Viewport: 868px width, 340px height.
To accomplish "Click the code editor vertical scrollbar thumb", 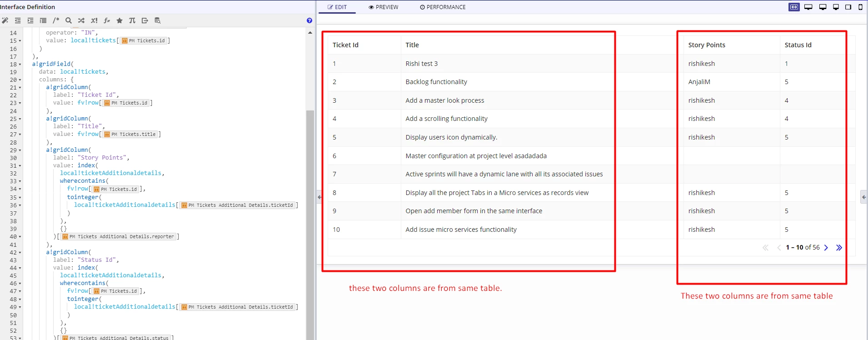I will click(x=310, y=225).
